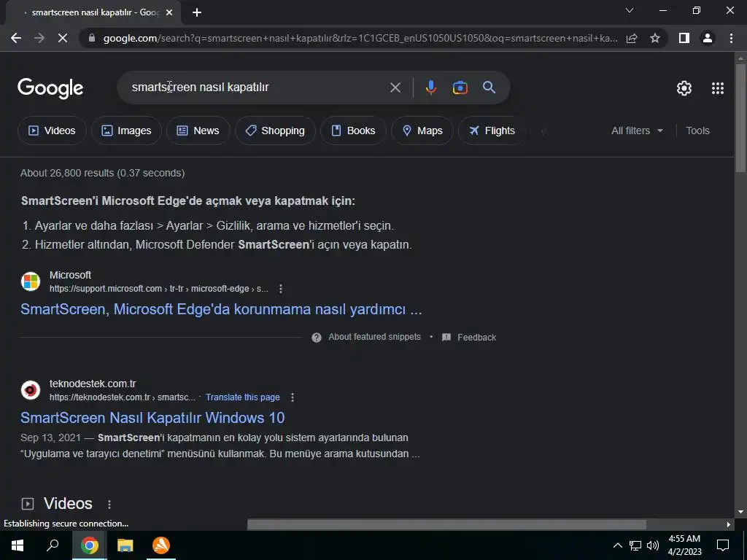
Task: Open the Windows notification center
Action: pyautogui.click(x=723, y=545)
